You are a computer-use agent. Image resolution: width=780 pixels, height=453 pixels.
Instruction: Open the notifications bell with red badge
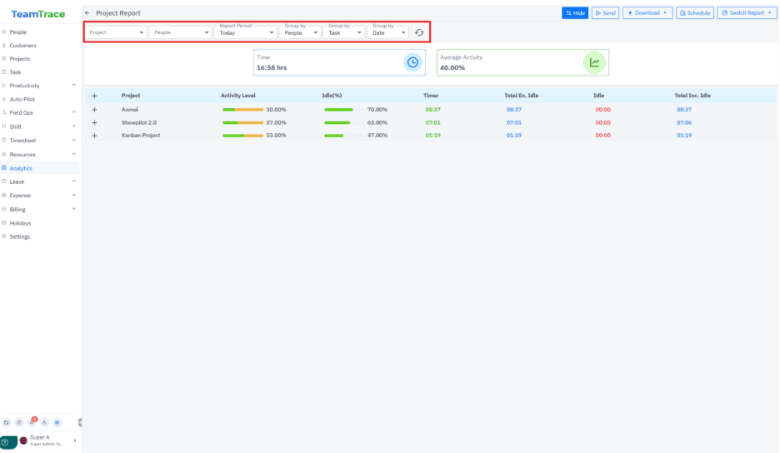pyautogui.click(x=32, y=423)
